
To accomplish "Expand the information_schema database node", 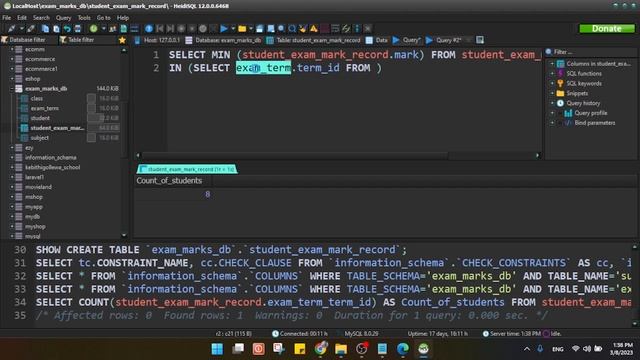I will 12,158.
